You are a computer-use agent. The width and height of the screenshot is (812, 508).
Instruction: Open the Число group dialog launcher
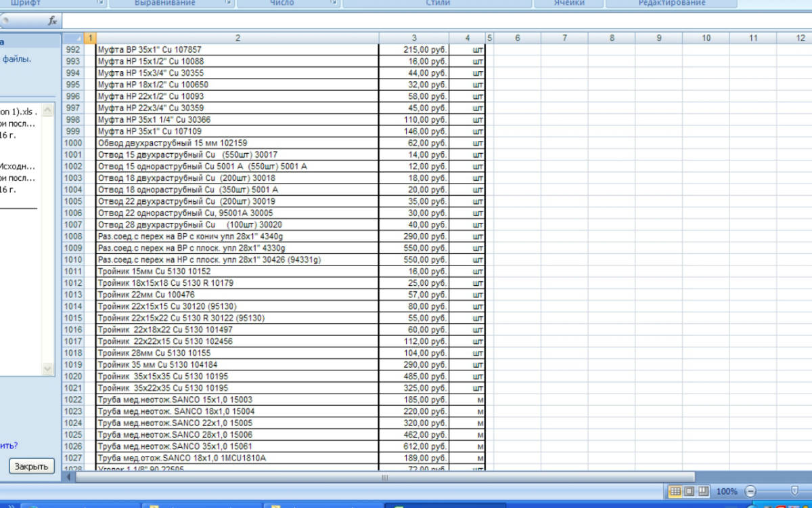coord(334,3)
